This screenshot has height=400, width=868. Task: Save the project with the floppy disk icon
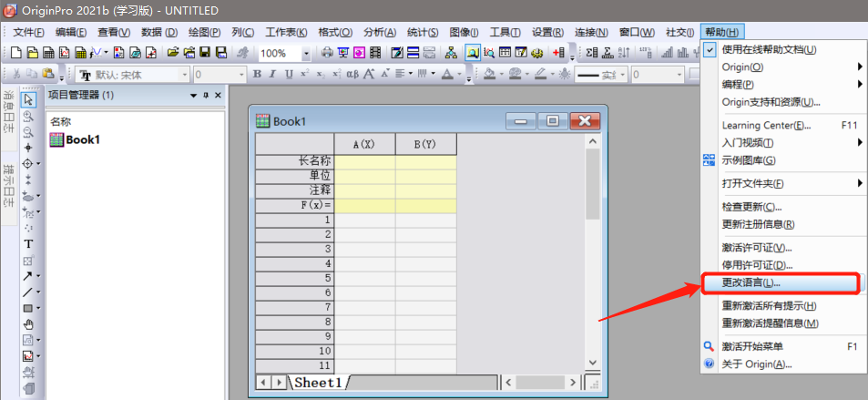[205, 53]
